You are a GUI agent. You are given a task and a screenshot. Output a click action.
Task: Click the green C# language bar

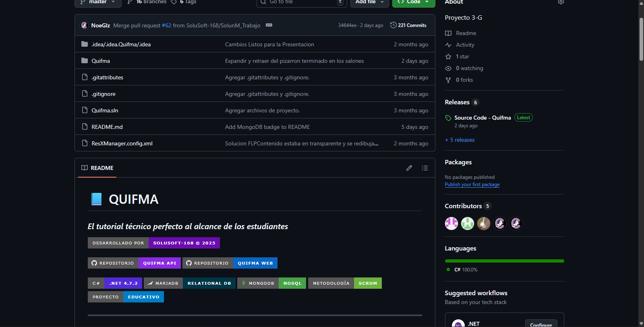pyautogui.click(x=504, y=261)
